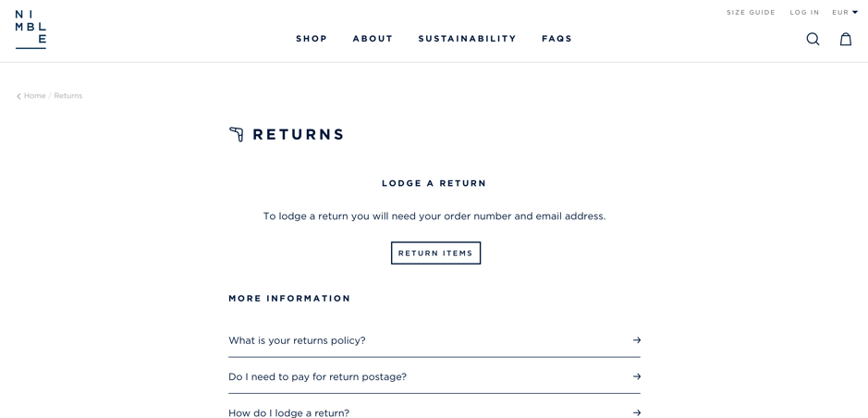Open the Size Guide link
This screenshot has width=868, height=418.
751,13
